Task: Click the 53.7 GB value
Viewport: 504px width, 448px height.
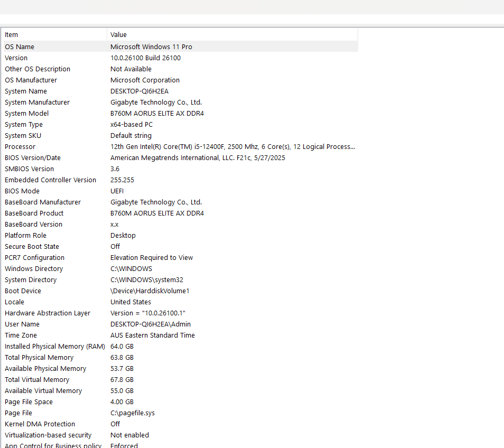Action: click(x=122, y=368)
